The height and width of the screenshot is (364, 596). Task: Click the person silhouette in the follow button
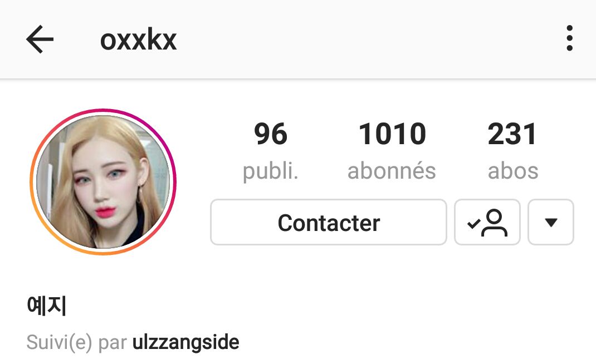[x=494, y=223]
